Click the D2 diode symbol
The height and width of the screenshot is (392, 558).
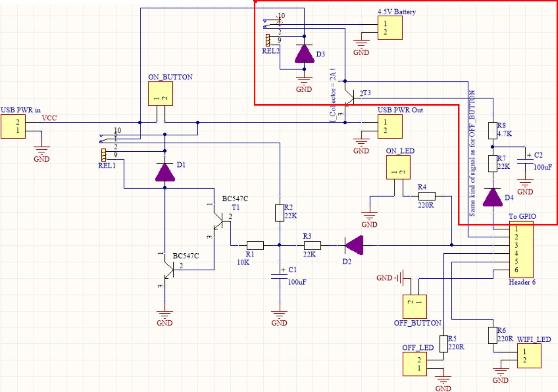point(354,245)
